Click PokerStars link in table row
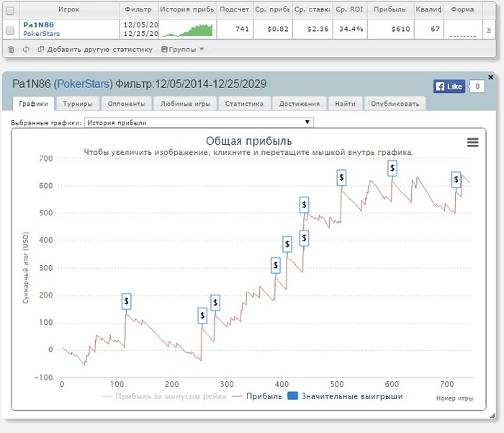This screenshot has width=504, height=433. (x=41, y=33)
